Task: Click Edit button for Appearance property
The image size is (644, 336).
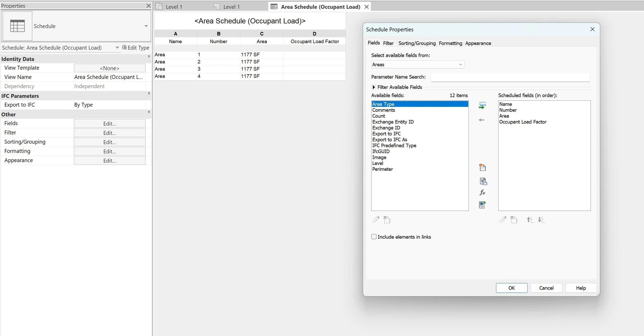Action: point(109,161)
